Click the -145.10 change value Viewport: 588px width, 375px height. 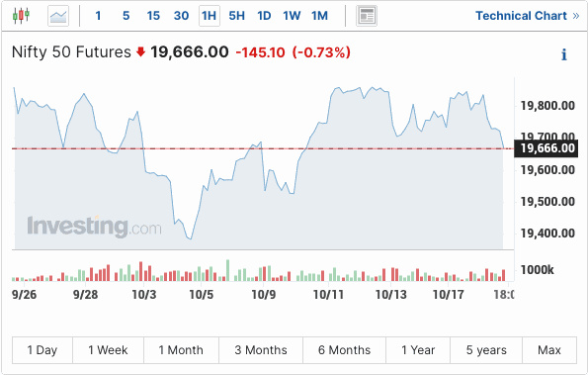(x=260, y=52)
